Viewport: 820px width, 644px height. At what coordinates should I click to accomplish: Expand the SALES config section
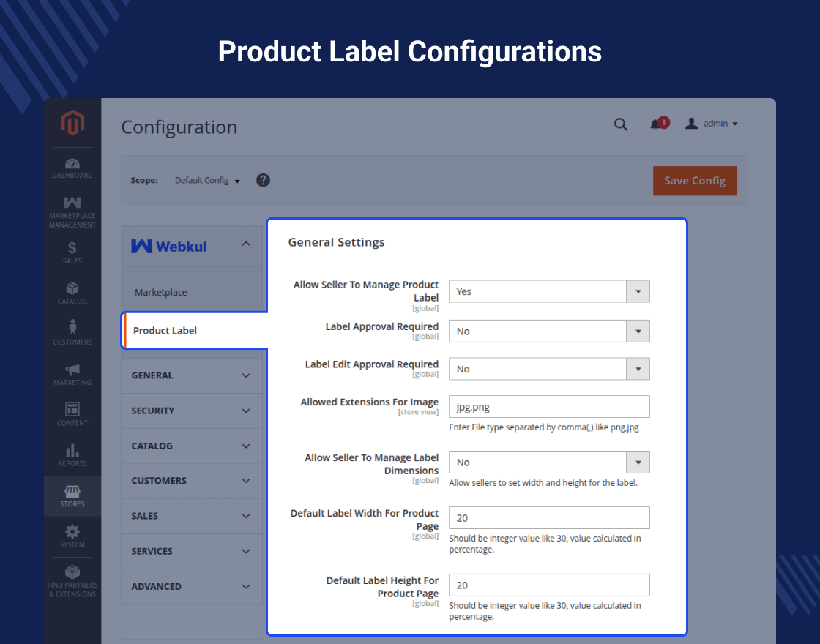coord(192,516)
